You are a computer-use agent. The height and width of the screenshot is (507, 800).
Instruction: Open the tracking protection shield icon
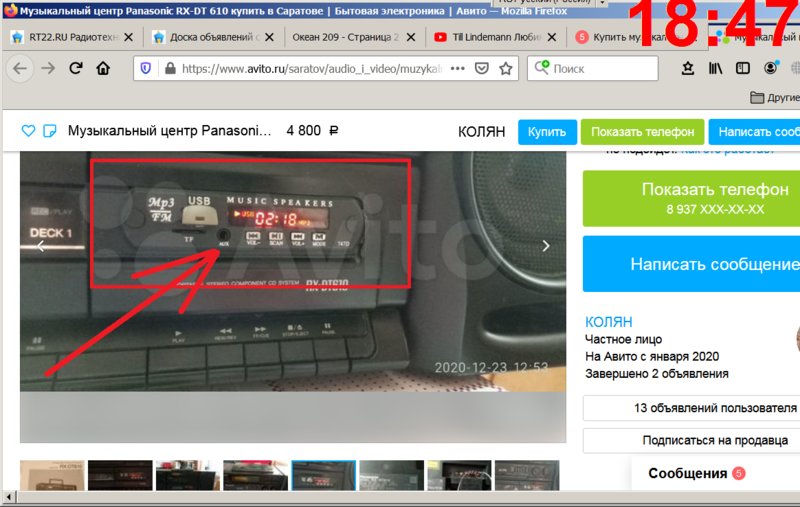click(145, 68)
